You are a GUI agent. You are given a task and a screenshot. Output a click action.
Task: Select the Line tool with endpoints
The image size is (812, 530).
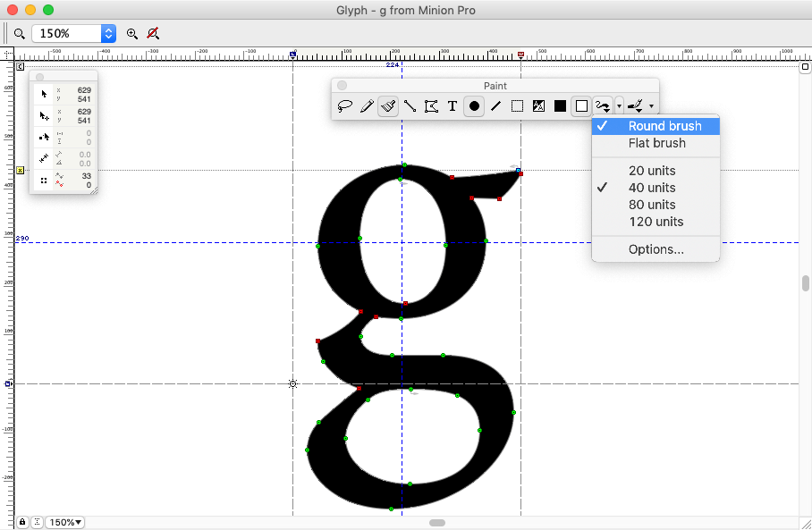410,106
